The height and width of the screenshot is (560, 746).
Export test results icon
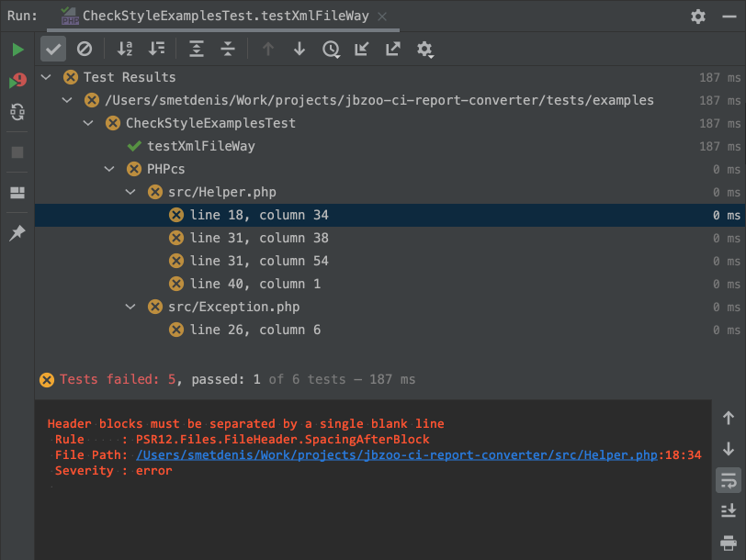click(x=393, y=49)
